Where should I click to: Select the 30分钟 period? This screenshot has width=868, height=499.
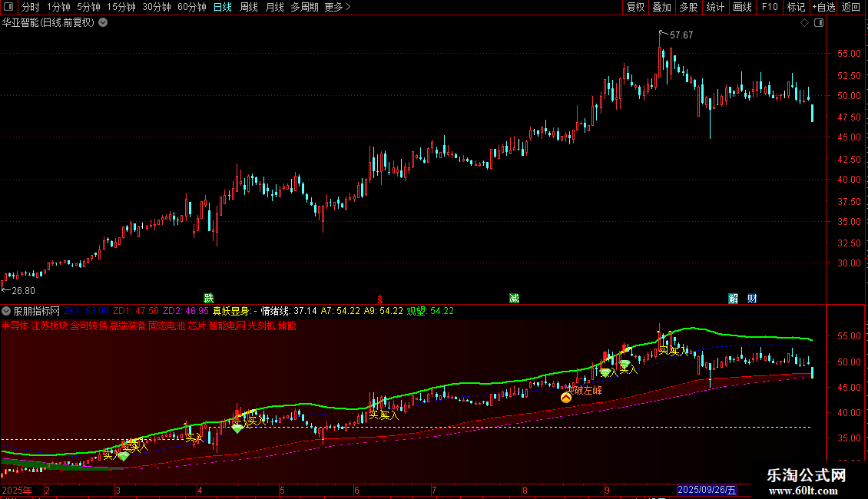(x=156, y=7)
